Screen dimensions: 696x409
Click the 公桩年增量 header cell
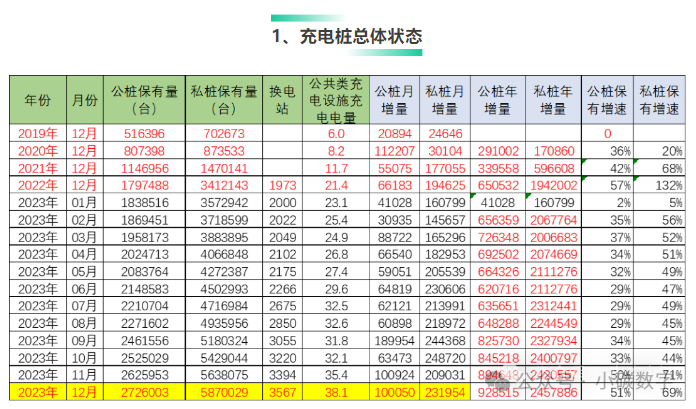tap(498, 100)
